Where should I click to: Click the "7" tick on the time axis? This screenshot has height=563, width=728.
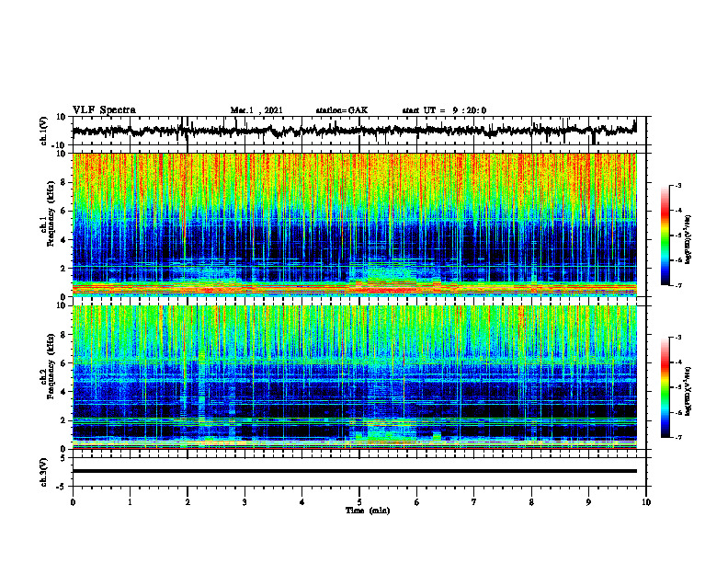click(x=474, y=502)
